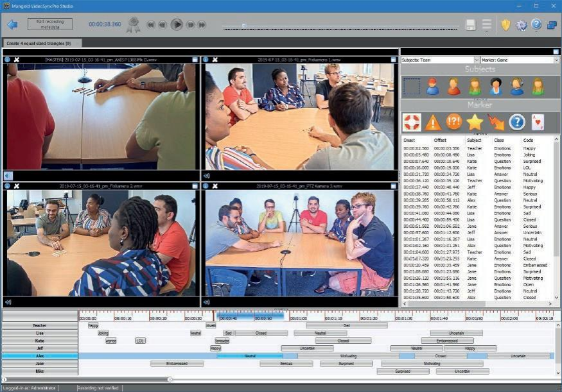Choose the warning triangle marker

(x=432, y=121)
